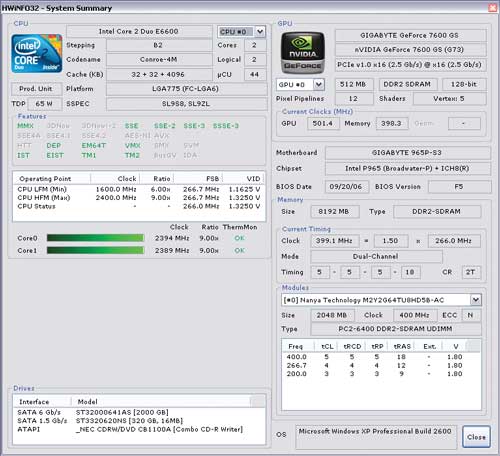Click the 65 W TDP field
Image resolution: width=500 pixels, height=456 pixels.
click(x=44, y=104)
